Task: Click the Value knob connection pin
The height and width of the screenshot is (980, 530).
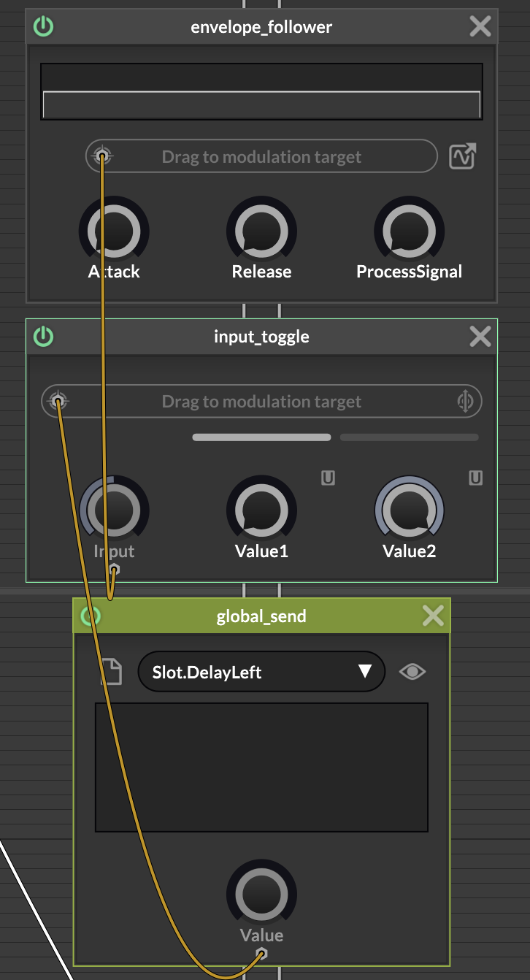Action: click(x=262, y=954)
